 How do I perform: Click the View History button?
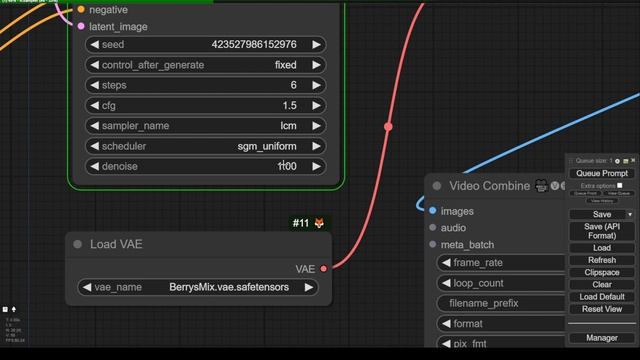click(x=602, y=200)
